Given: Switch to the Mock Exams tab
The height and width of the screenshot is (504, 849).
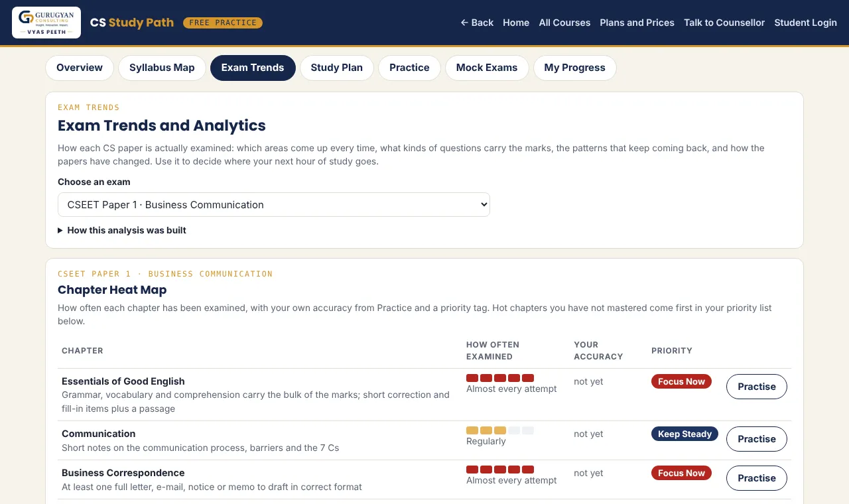Looking at the screenshot, I should 487,68.
